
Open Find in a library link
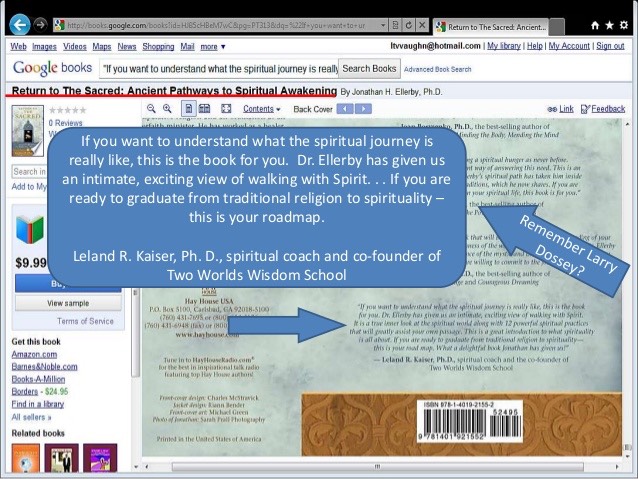[x=37, y=404]
